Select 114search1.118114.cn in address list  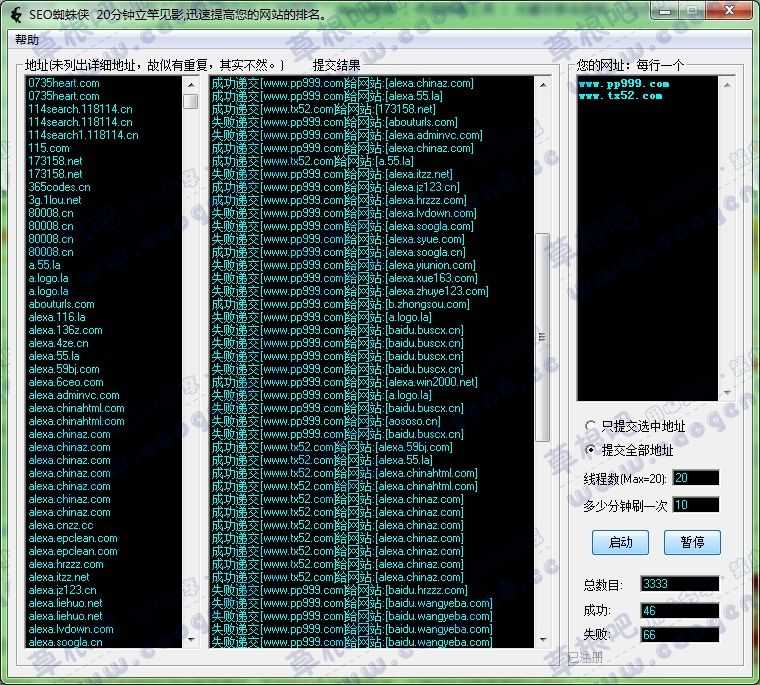83,135
